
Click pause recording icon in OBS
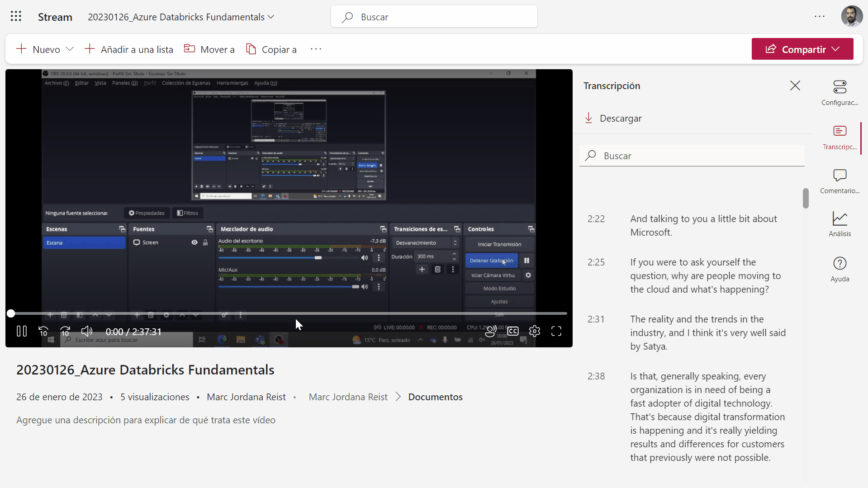(x=526, y=261)
